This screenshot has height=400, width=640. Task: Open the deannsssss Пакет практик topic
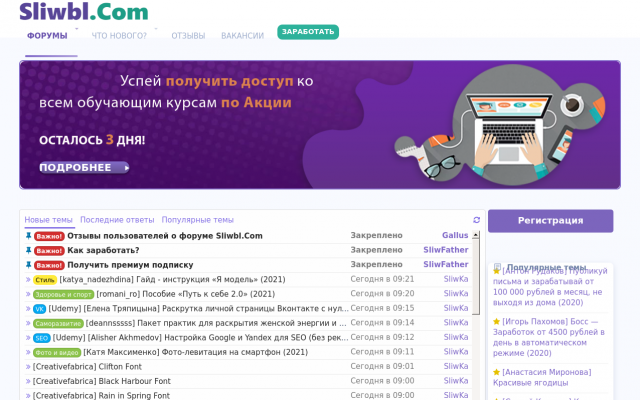(x=216, y=323)
